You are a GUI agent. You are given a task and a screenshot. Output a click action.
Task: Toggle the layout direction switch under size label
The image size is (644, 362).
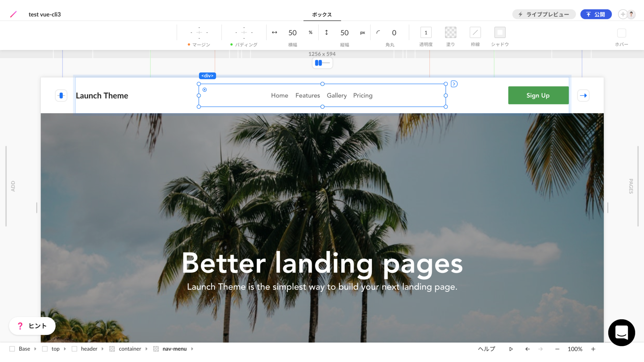[x=322, y=63]
